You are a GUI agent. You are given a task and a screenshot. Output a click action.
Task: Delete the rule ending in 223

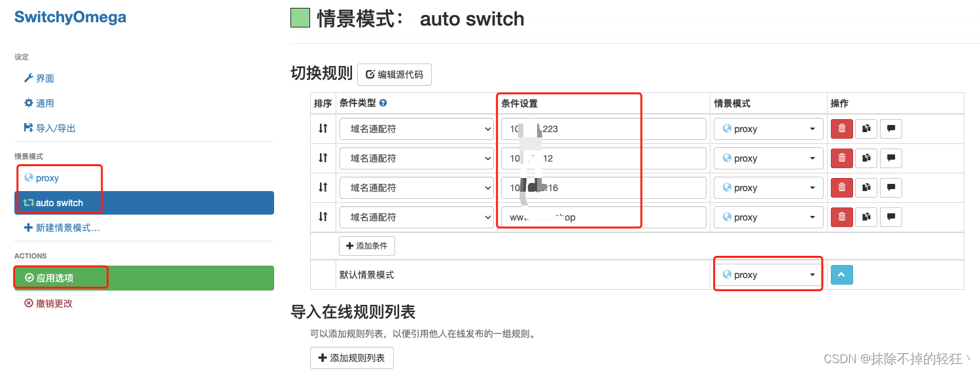pos(841,129)
